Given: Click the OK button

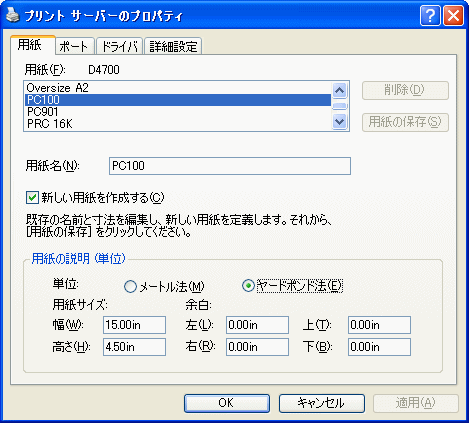Looking at the screenshot, I should [227, 403].
